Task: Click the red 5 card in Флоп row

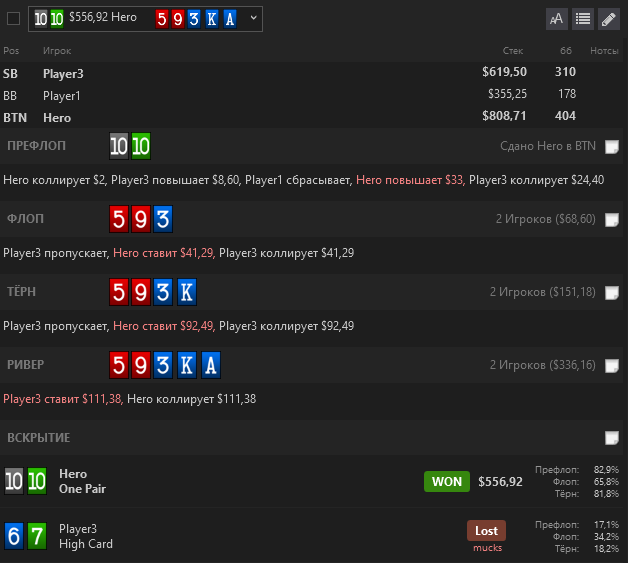Action: 119,219
